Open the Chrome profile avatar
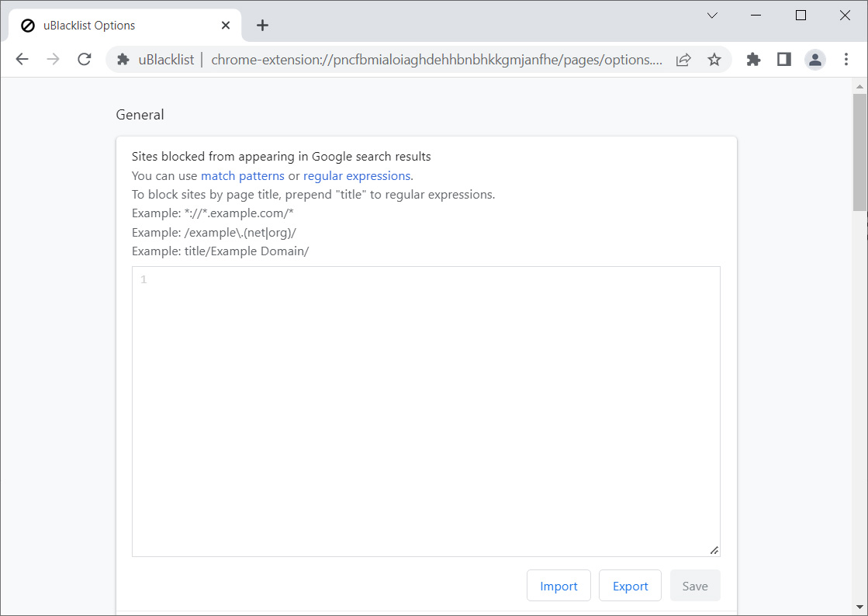 point(814,60)
